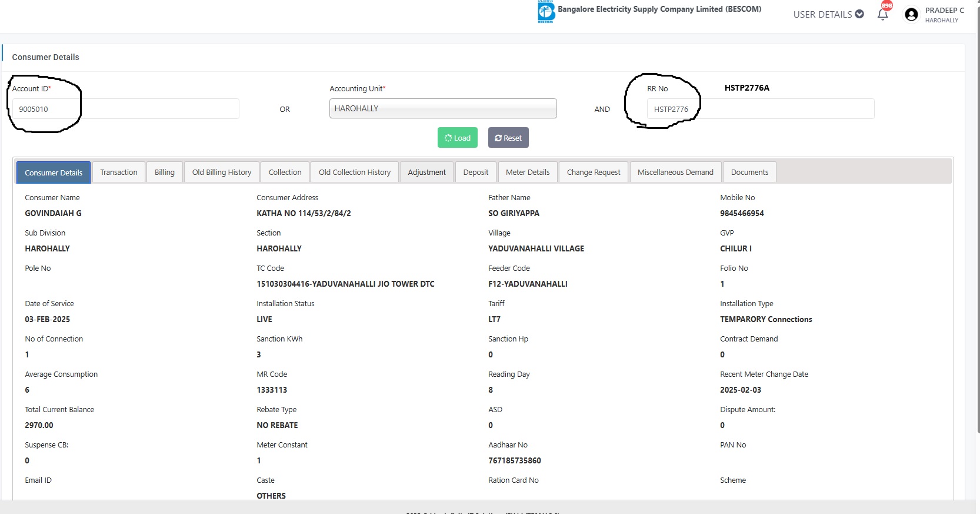The image size is (980, 514).
Task: Expand the USER DETAILS dropdown
Action: coord(828,14)
